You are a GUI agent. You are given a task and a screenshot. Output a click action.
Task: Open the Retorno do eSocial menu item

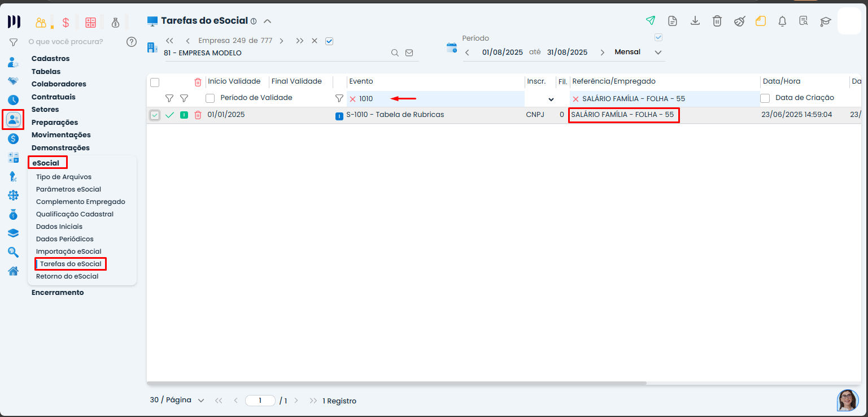click(x=67, y=276)
